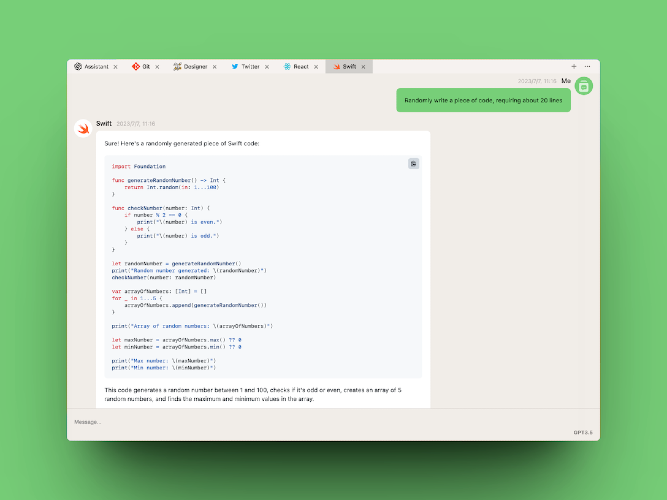Screen dimensions: 667x500
Task: Click the 'func generateRandomNumber' code line
Action: [168, 180]
